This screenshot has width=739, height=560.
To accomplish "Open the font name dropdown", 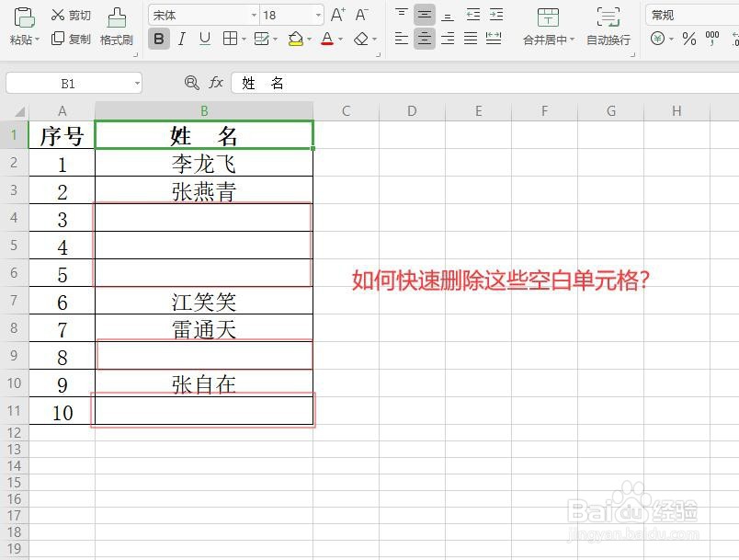I will (x=253, y=15).
